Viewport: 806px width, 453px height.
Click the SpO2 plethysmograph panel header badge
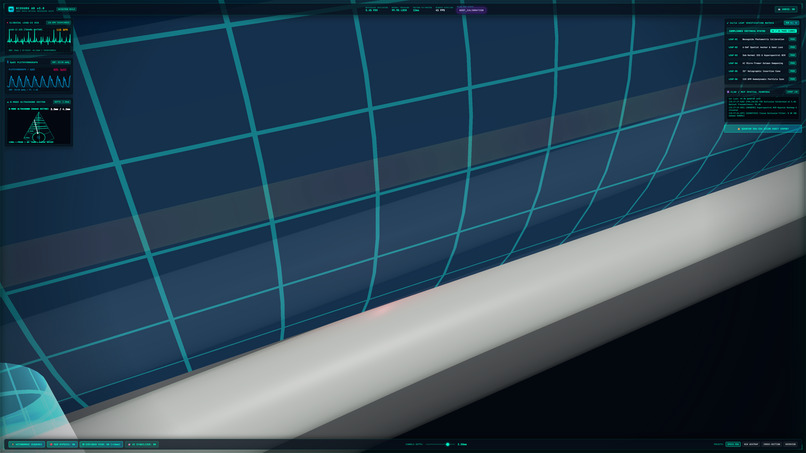point(61,62)
